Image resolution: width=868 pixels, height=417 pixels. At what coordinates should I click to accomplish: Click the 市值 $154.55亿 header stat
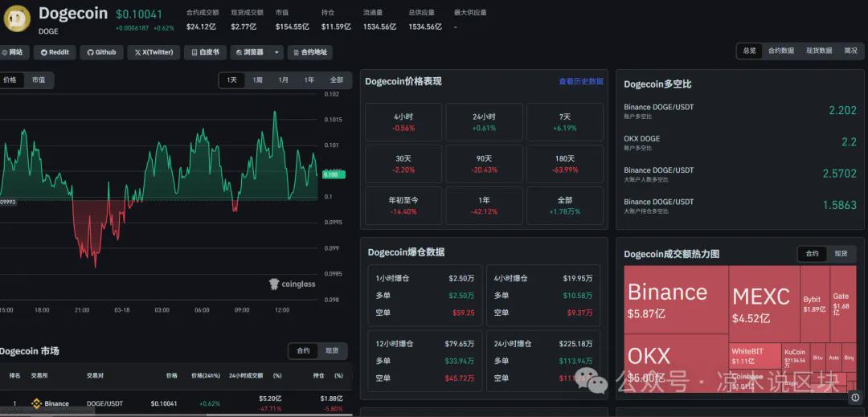click(x=293, y=19)
